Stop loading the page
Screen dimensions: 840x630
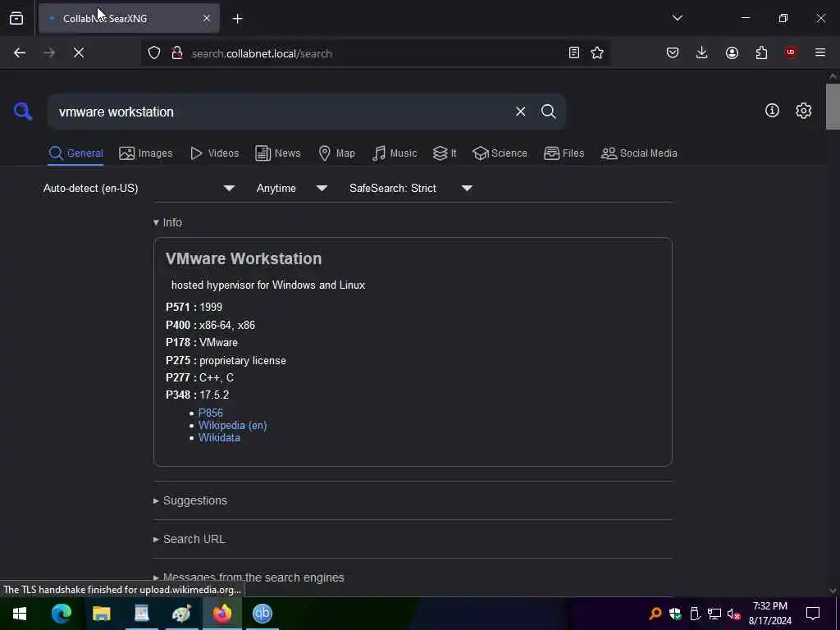(78, 52)
